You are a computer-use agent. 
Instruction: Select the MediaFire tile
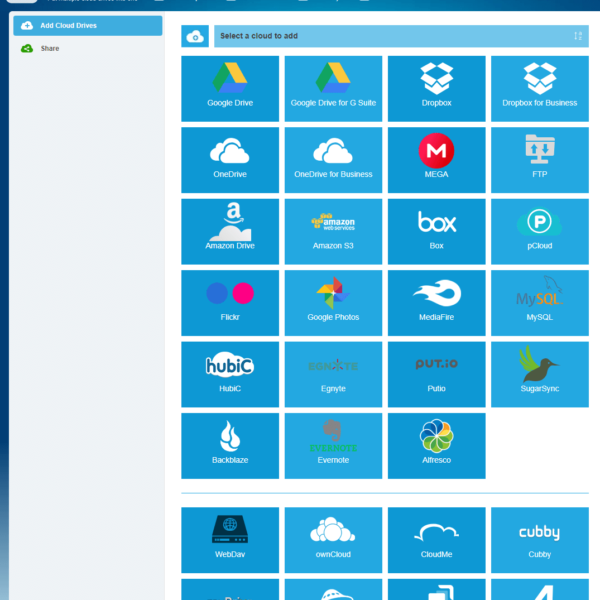[x=437, y=303]
